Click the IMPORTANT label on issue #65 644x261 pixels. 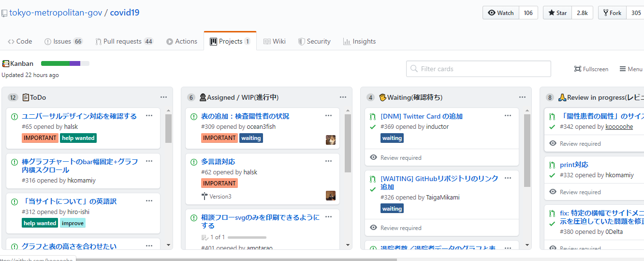tap(40, 138)
